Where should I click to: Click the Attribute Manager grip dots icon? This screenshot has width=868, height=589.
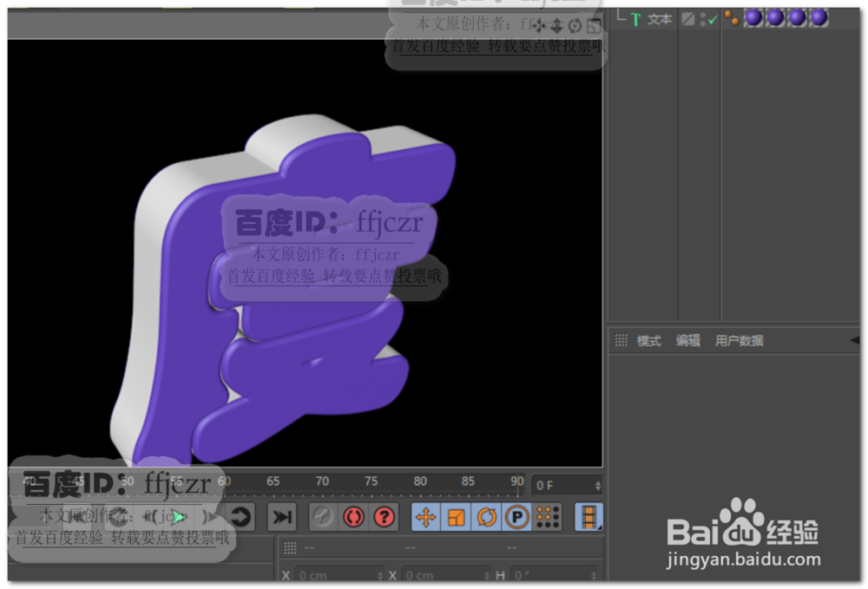[x=621, y=340]
